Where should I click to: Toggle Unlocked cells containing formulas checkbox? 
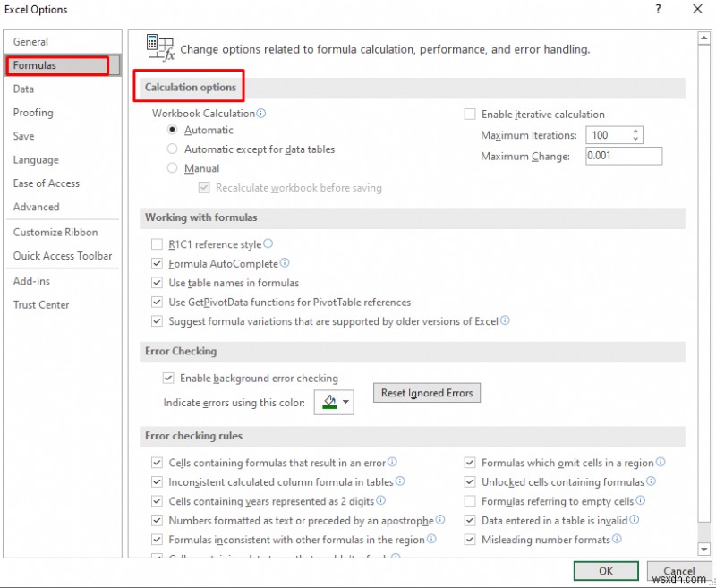469,481
